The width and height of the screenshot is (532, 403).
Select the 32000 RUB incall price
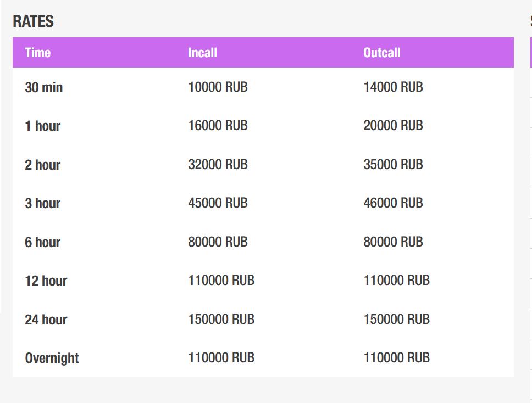click(x=218, y=165)
